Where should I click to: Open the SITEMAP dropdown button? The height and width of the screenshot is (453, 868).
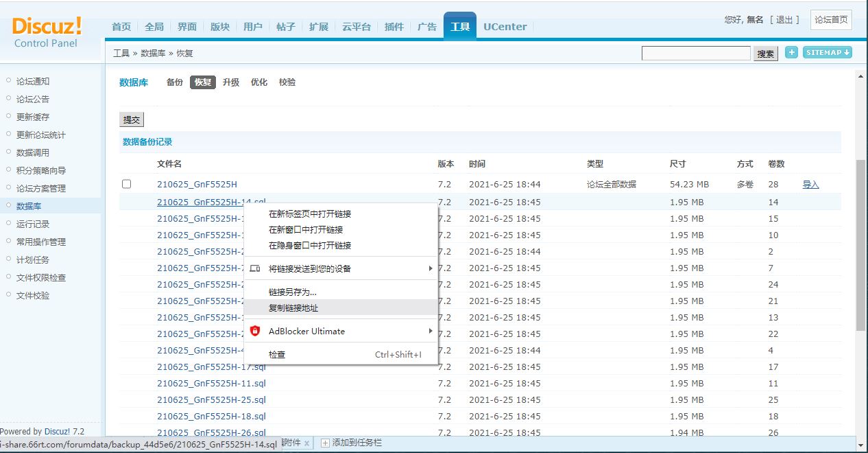point(828,52)
